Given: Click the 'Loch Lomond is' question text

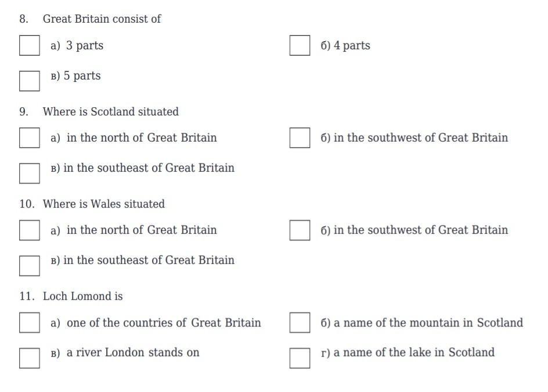Looking at the screenshot, I should point(83,296).
